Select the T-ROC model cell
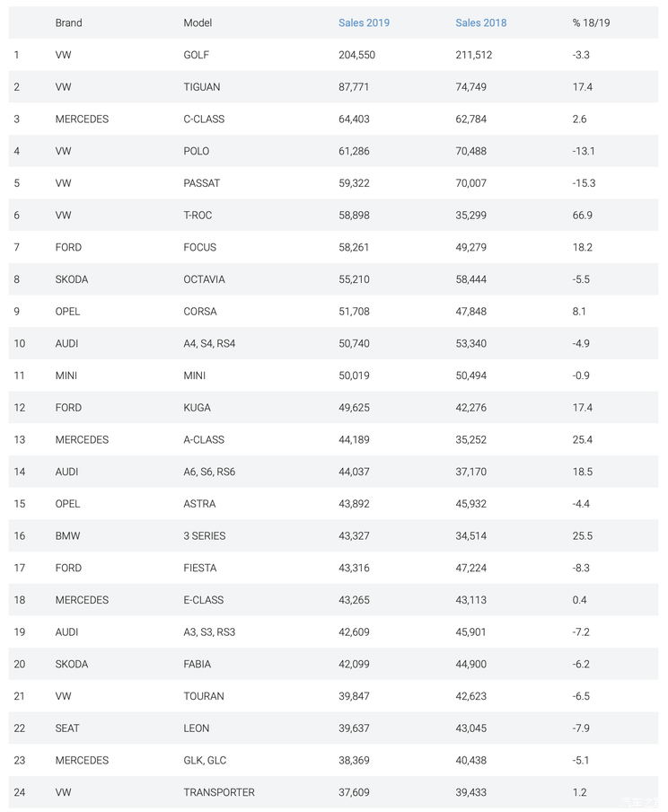The width and height of the screenshot is (668, 812). [198, 216]
